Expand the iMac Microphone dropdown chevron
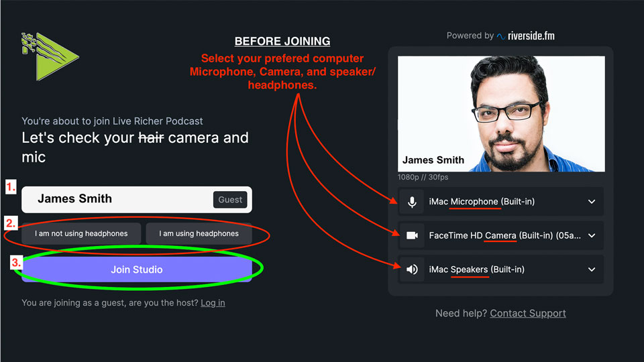 592,202
